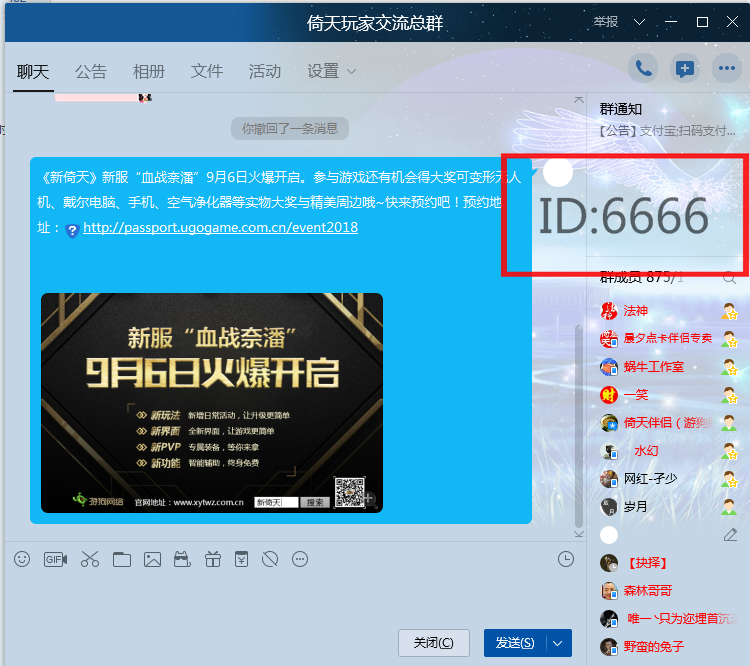Click 法神 member avatar
Screen dimensions: 750x666
(609, 311)
